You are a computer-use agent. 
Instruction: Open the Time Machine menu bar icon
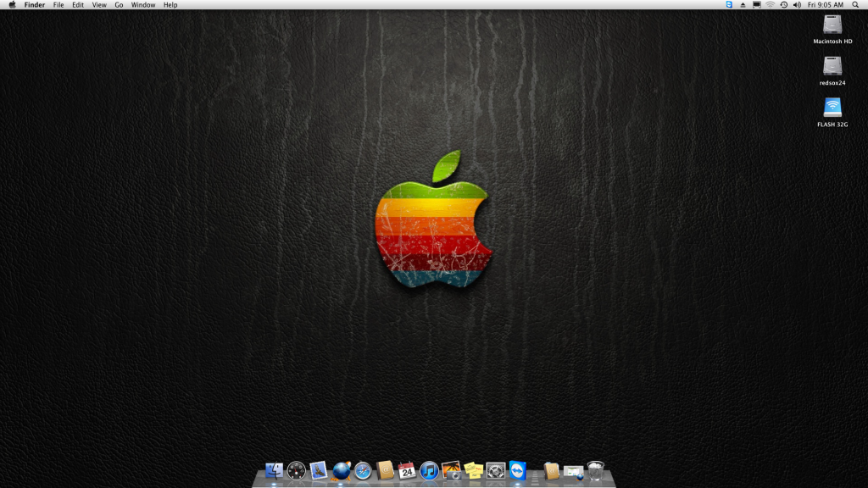784,4
